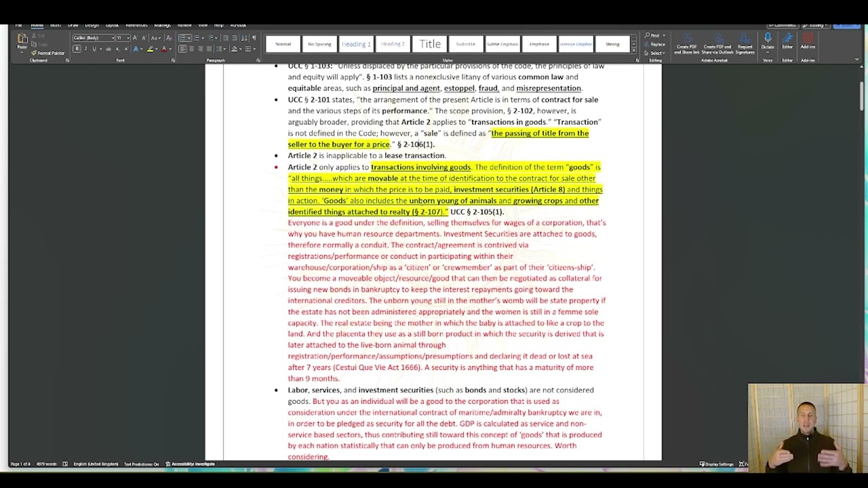
Task: Apply the Heading 1 style
Action: click(x=356, y=44)
